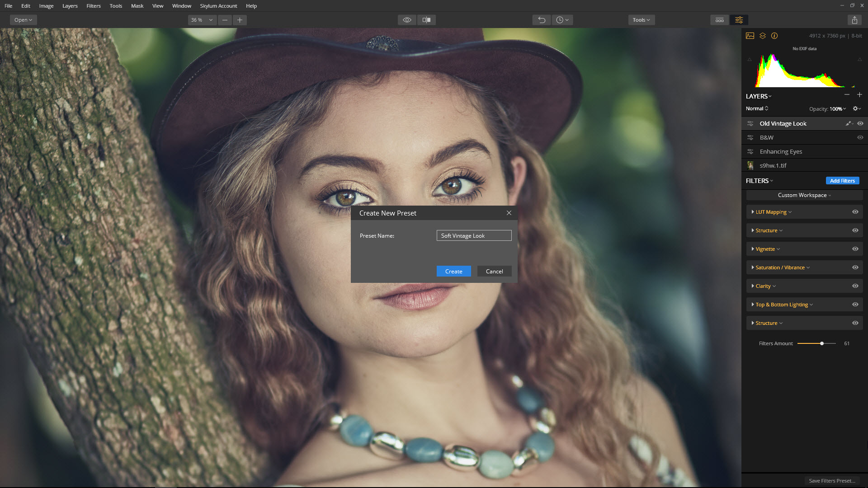Image resolution: width=868 pixels, height=488 pixels.
Task: Open the image info icon
Action: (774, 36)
